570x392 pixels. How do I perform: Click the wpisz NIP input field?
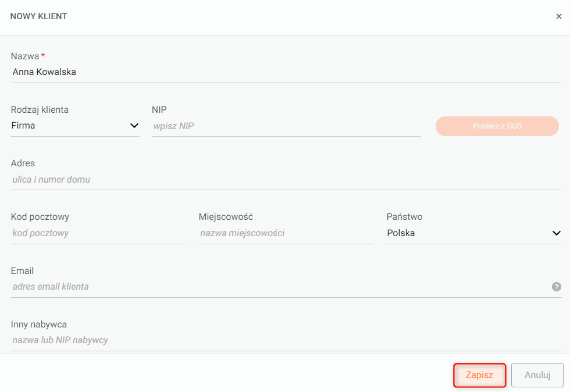286,126
